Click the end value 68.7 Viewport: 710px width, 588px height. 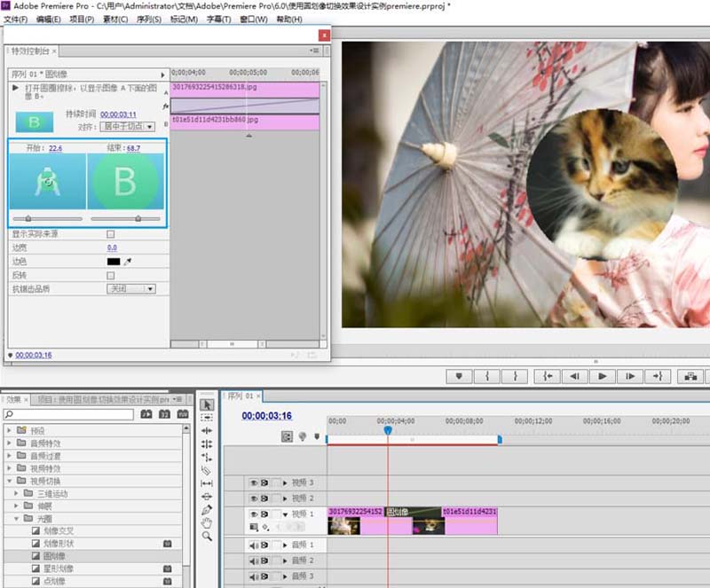coord(134,148)
